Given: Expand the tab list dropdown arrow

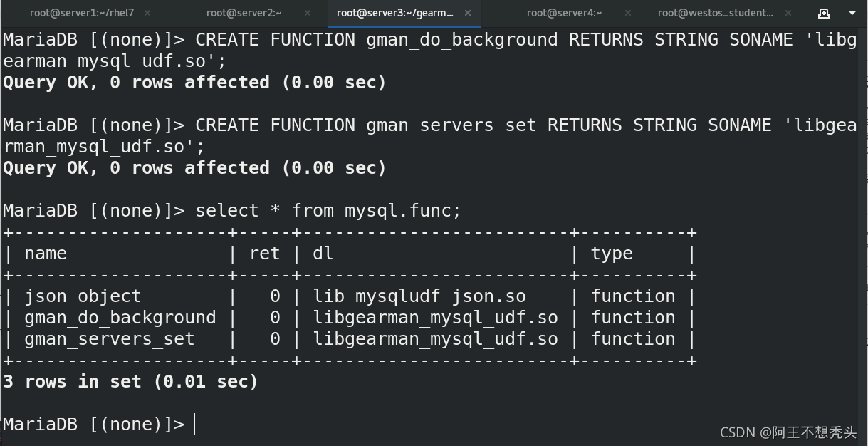Looking at the screenshot, I should point(852,13).
